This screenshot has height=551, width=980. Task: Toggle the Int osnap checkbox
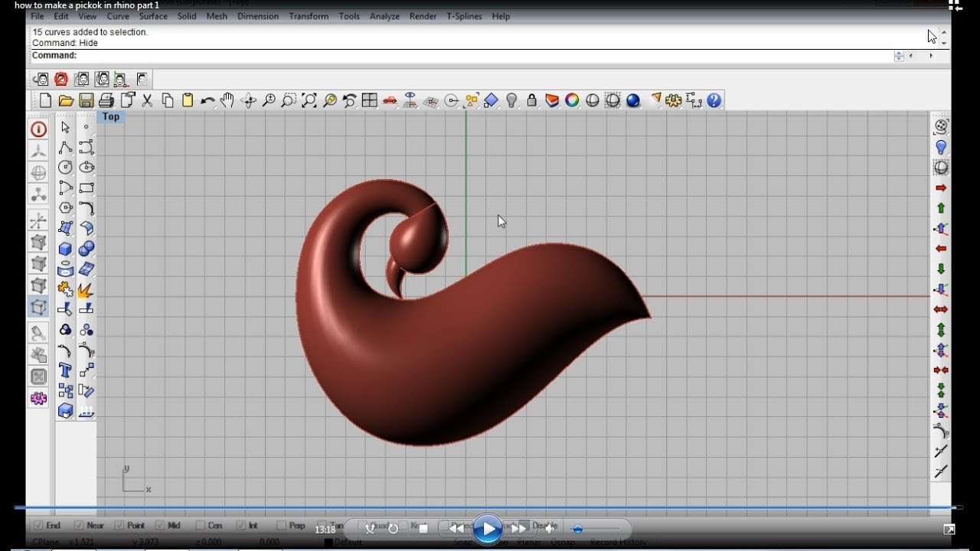coord(241,526)
